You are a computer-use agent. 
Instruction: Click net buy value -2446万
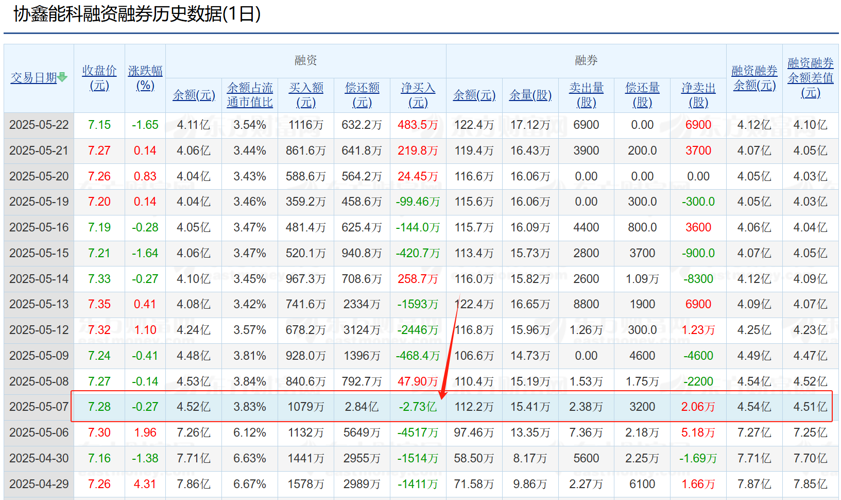tap(418, 330)
